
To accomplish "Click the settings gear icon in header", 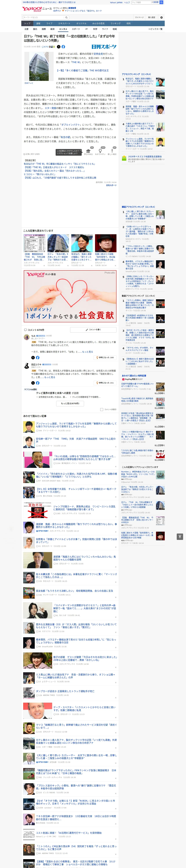I will click(x=161, y=18).
